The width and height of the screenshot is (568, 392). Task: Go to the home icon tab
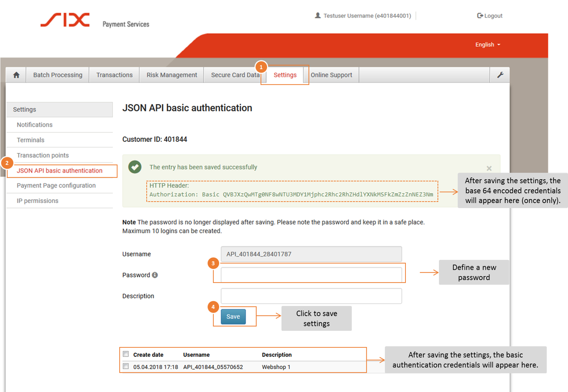click(x=16, y=75)
